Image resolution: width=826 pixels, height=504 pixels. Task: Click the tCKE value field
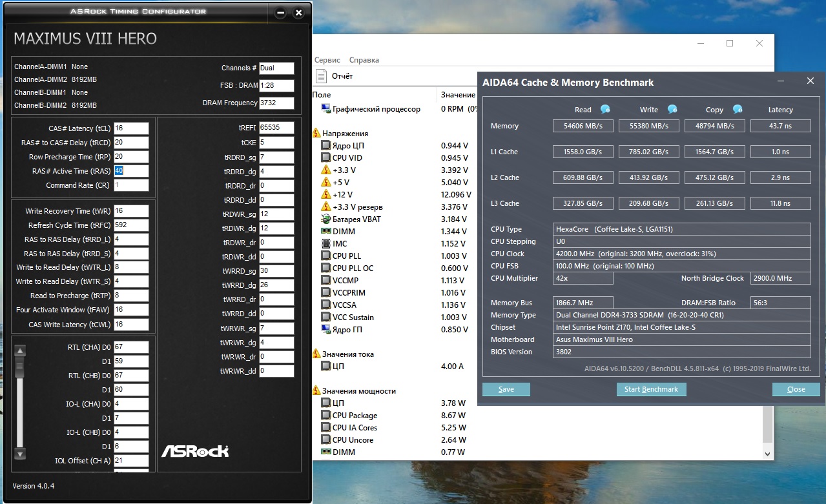click(x=276, y=143)
